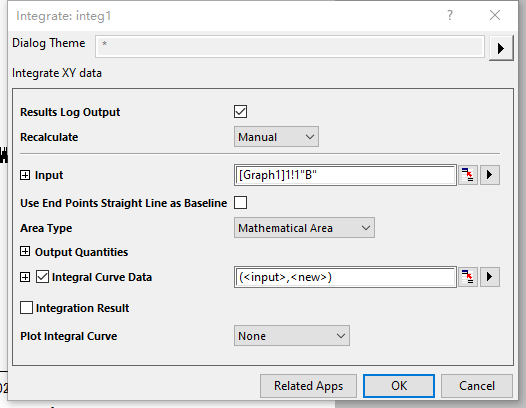Toggle the Results Log Output checkbox

point(241,112)
